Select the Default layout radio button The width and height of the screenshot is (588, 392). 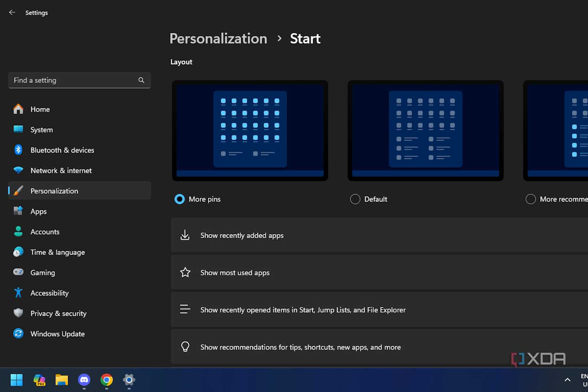(355, 199)
